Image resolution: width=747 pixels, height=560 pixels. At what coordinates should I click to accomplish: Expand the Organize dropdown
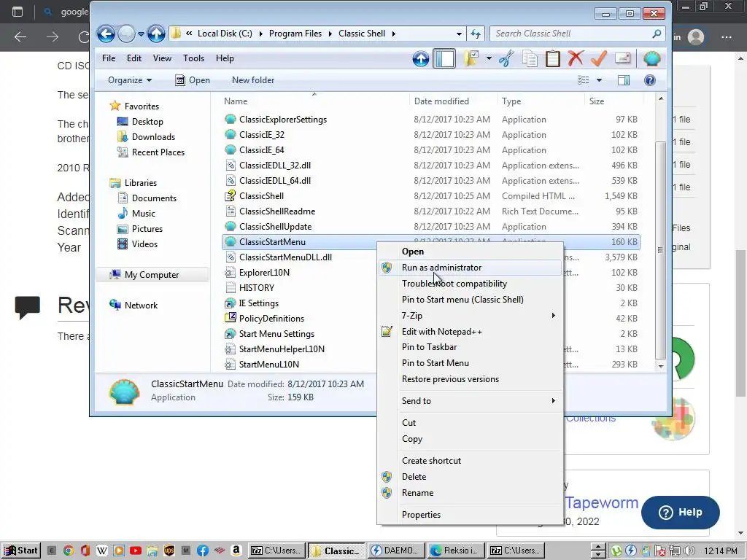click(x=130, y=80)
